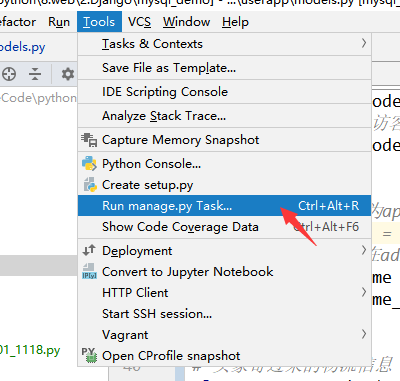Image resolution: width=400 pixels, height=381 pixels.
Task: Choose Save File as Template
Action: 224,68
